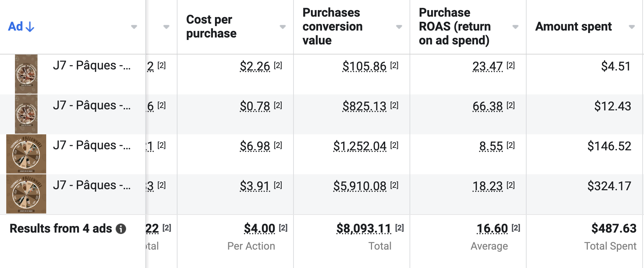Open the Ad column dropdown arrow
The image size is (644, 268).
click(134, 27)
